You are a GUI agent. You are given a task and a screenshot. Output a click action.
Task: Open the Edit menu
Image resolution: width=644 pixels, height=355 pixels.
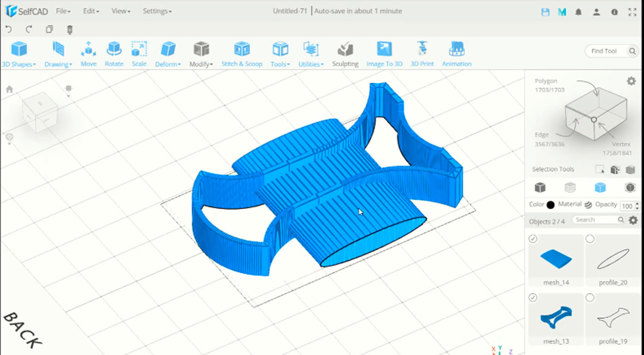91,11
